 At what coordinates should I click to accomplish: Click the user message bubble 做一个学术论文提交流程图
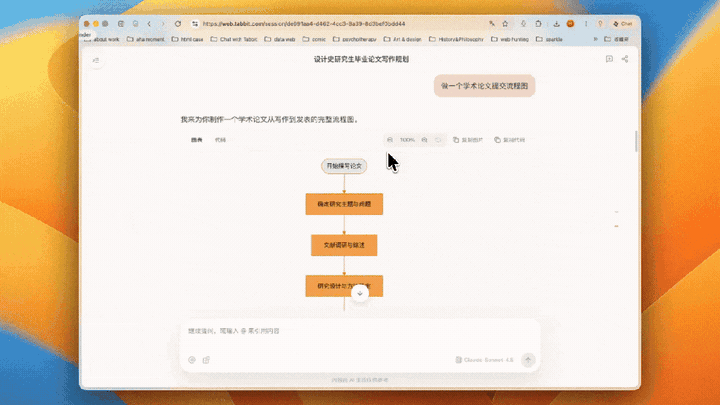(484, 86)
